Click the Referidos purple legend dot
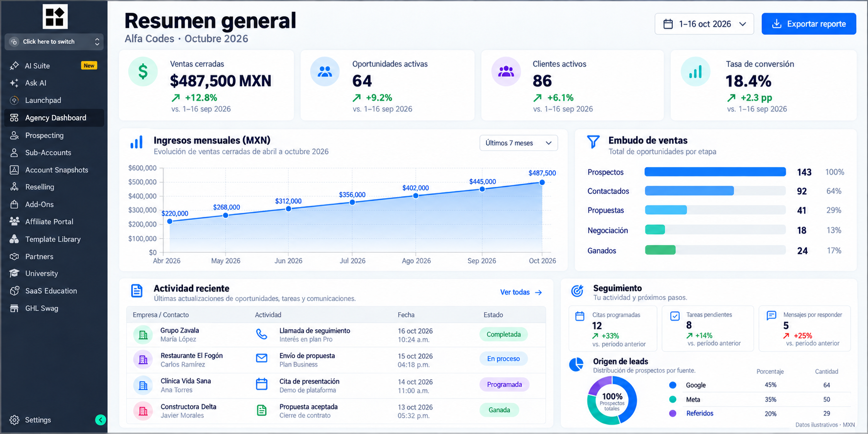This screenshot has height=434, width=868. pos(673,413)
